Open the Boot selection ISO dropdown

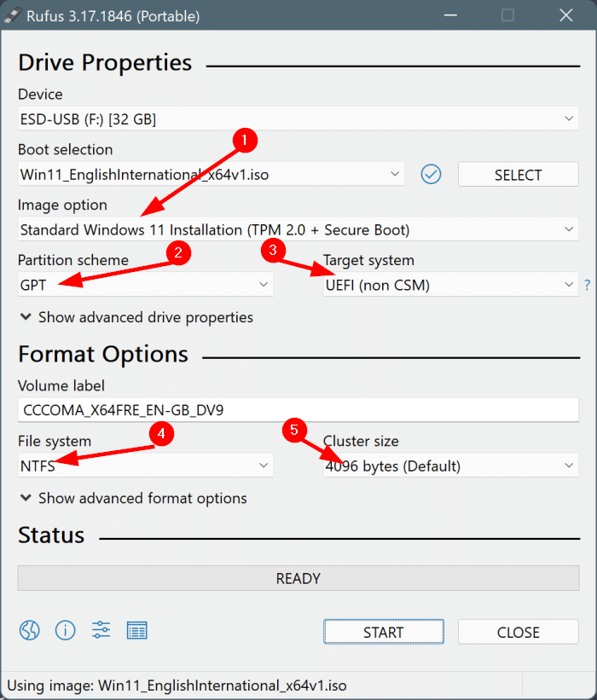point(212,174)
